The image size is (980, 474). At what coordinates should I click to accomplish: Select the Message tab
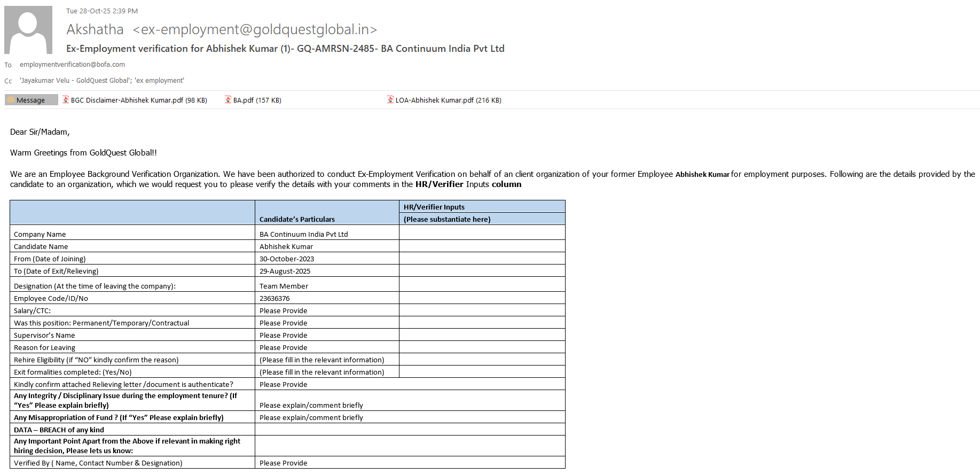pos(32,100)
